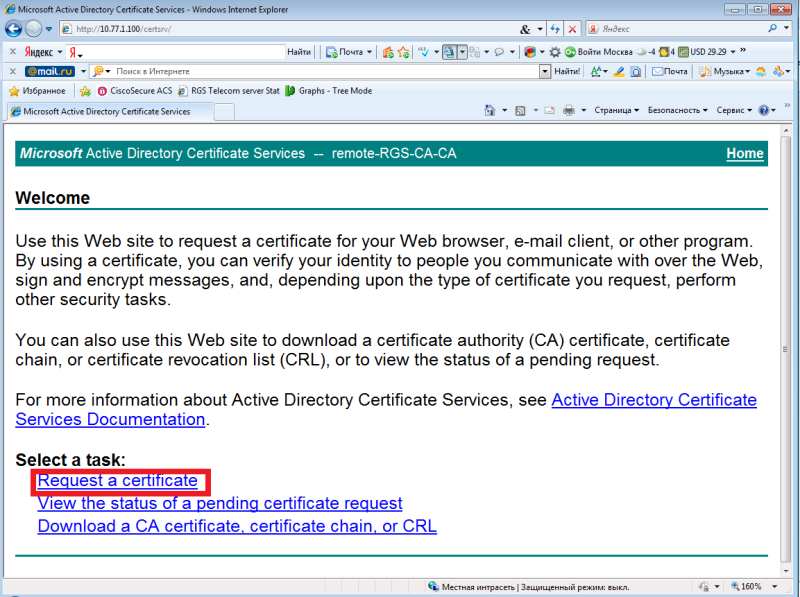
Task: Click the Home house icon in the command bar
Action: point(489,110)
